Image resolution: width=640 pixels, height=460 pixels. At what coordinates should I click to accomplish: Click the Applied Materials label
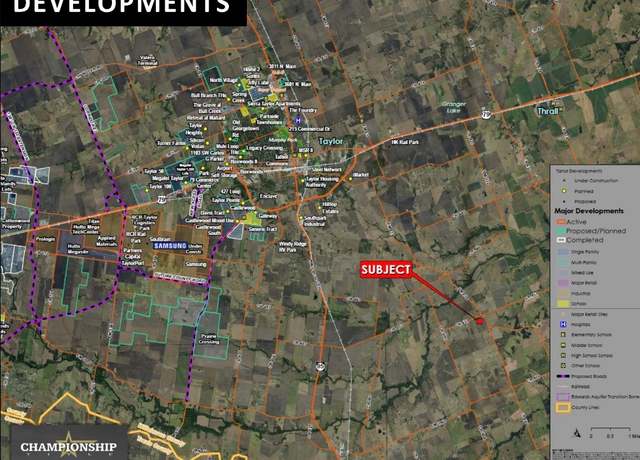(106, 241)
